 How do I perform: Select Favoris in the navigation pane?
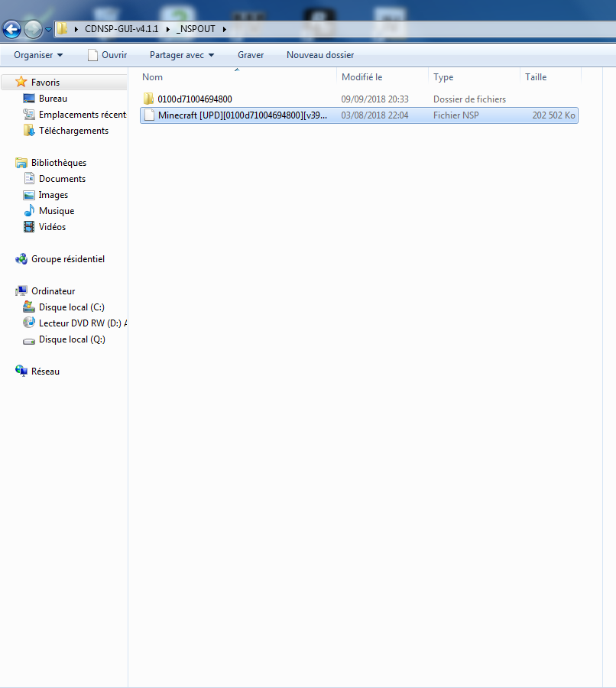point(45,83)
